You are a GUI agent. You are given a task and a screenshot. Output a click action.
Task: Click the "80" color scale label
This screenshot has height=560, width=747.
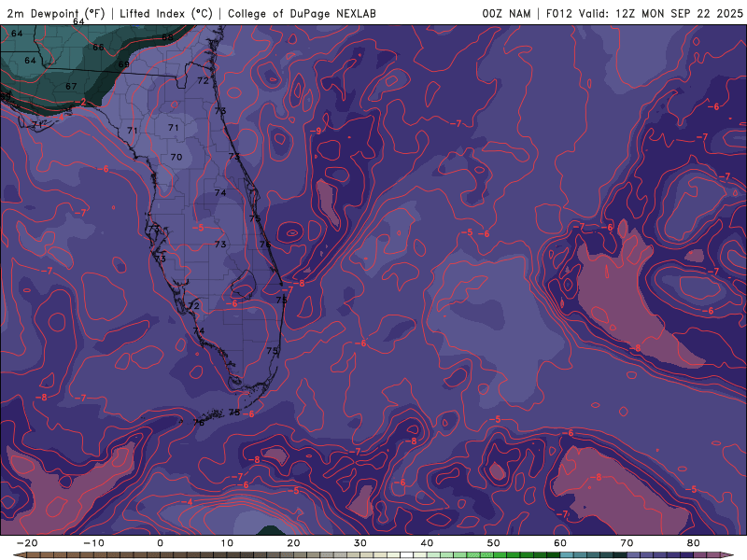tap(694, 543)
